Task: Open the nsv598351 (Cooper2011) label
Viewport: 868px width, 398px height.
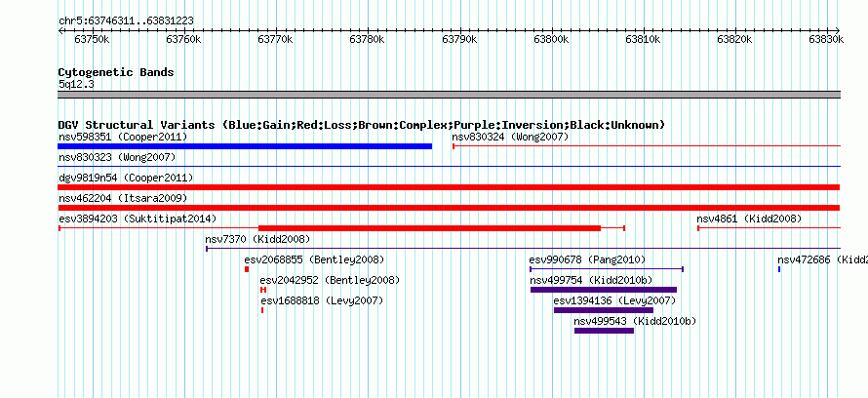Action: 123,137
